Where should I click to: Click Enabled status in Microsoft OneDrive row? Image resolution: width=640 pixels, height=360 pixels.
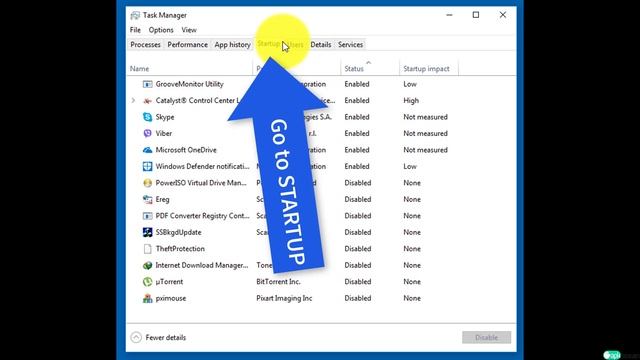(357, 150)
